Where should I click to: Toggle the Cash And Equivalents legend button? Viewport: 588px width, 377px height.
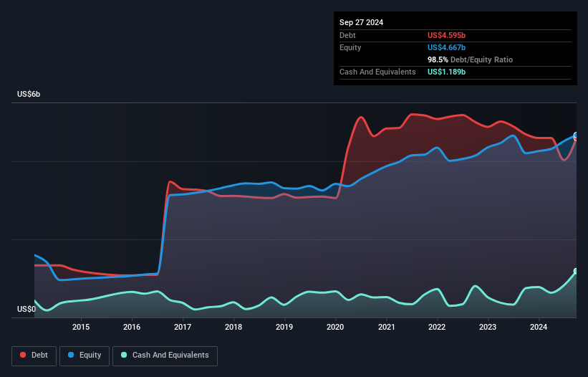tap(165, 355)
